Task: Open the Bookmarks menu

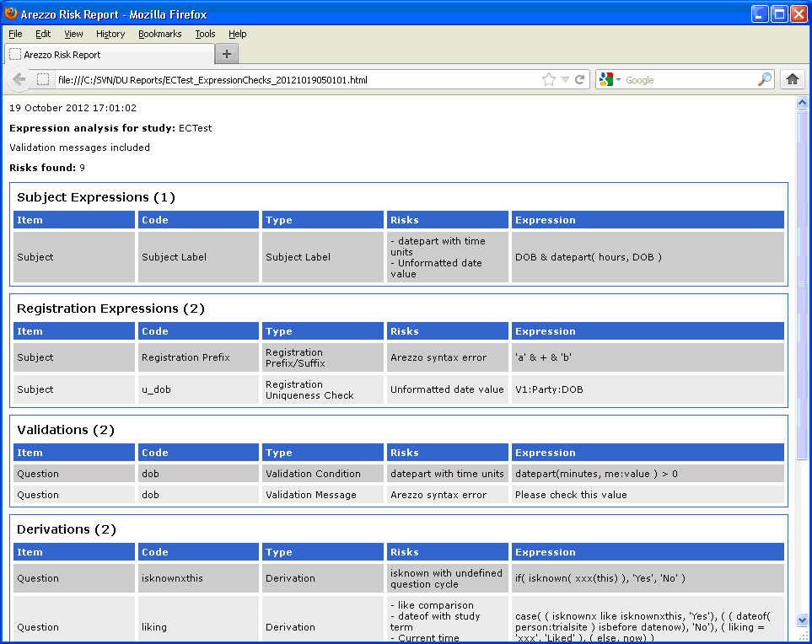Action: tap(160, 35)
